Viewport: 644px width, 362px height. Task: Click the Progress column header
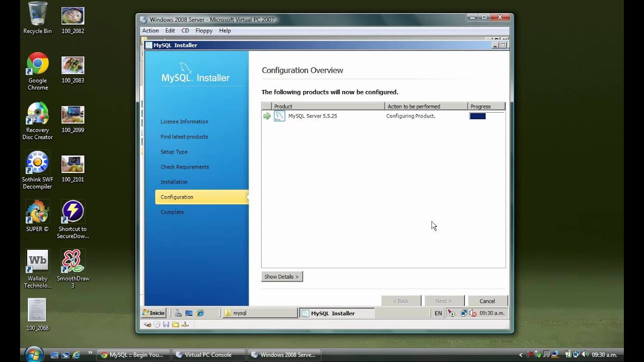point(487,107)
